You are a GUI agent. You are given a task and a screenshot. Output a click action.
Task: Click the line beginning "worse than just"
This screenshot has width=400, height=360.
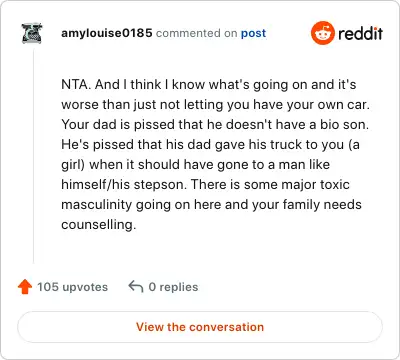[216, 105]
